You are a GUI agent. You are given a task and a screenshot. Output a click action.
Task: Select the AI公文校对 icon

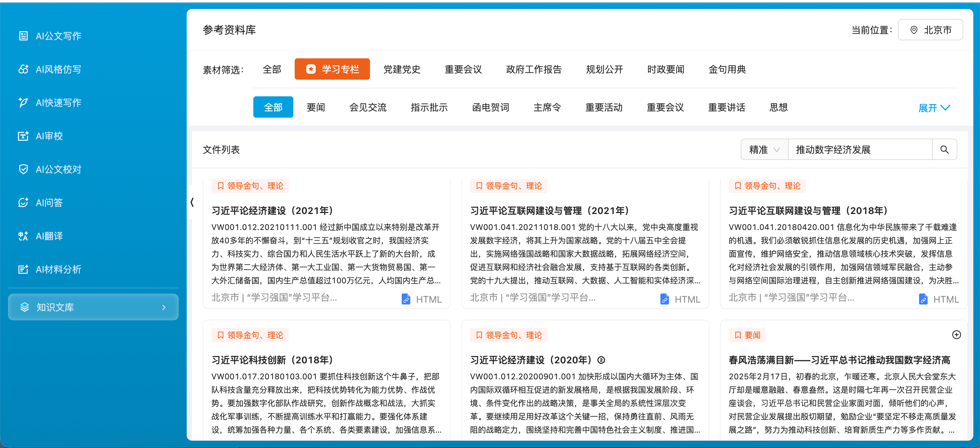point(23,169)
